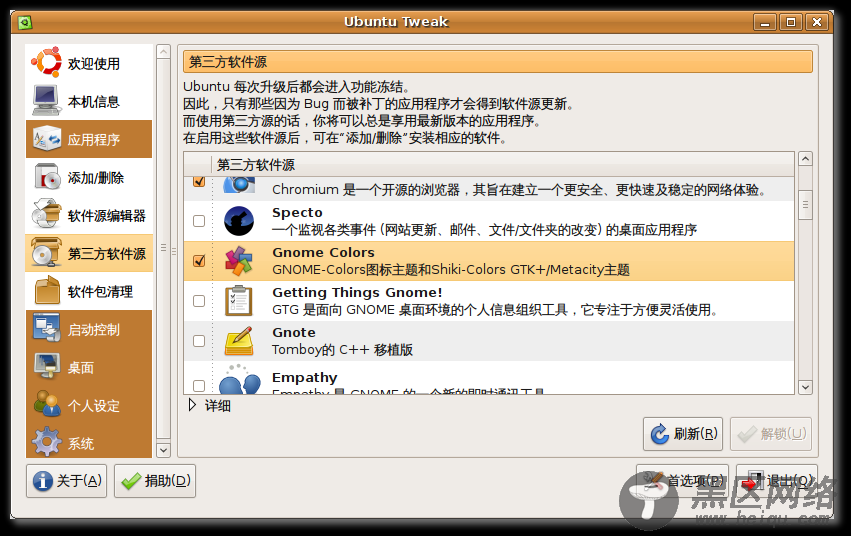Click the Empathy application icon
851x536 pixels.
tap(239, 379)
